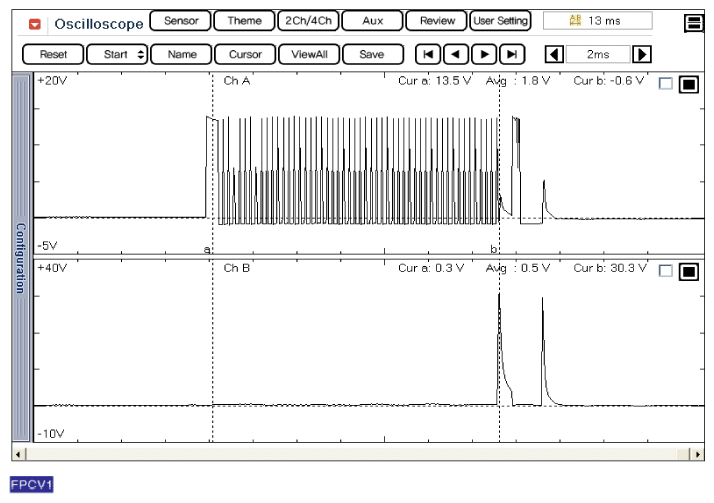Step forward one waveform frame
The image size is (714, 503).
point(485,55)
